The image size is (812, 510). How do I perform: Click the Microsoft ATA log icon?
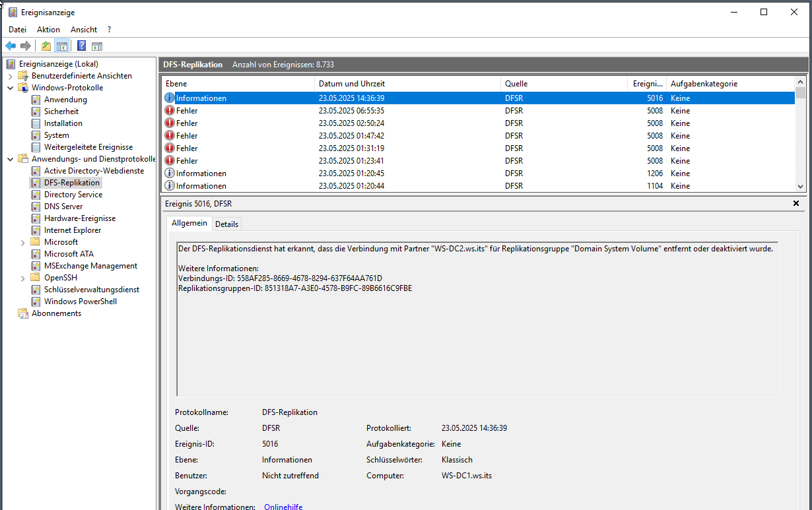36,254
